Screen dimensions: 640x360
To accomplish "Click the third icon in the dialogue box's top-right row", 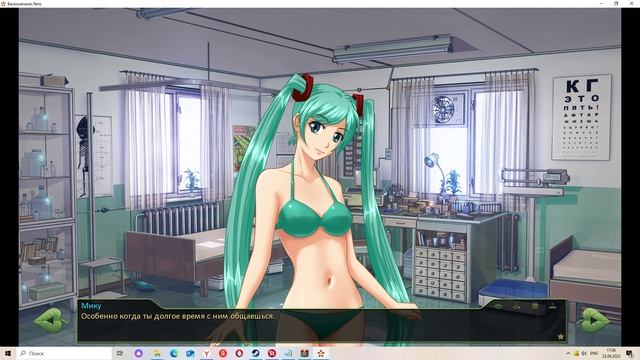I will click(535, 306).
